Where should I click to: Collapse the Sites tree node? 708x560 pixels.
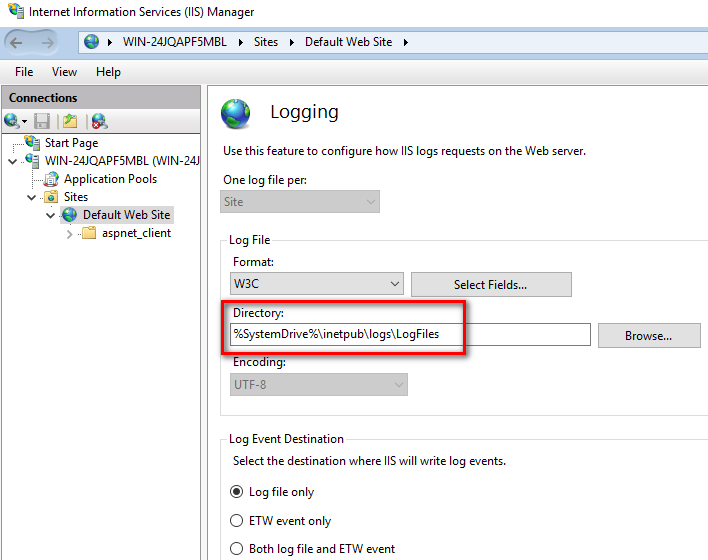[x=32, y=197]
